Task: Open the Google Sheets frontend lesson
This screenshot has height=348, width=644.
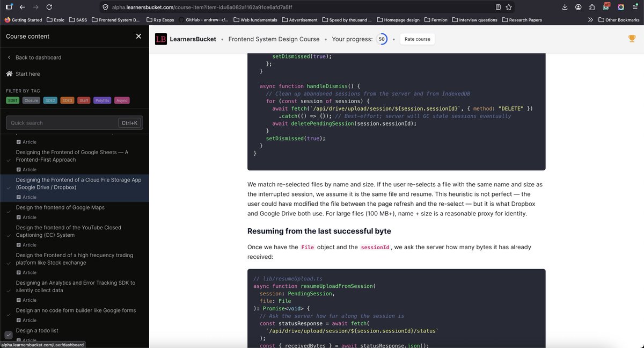Action: [72, 156]
